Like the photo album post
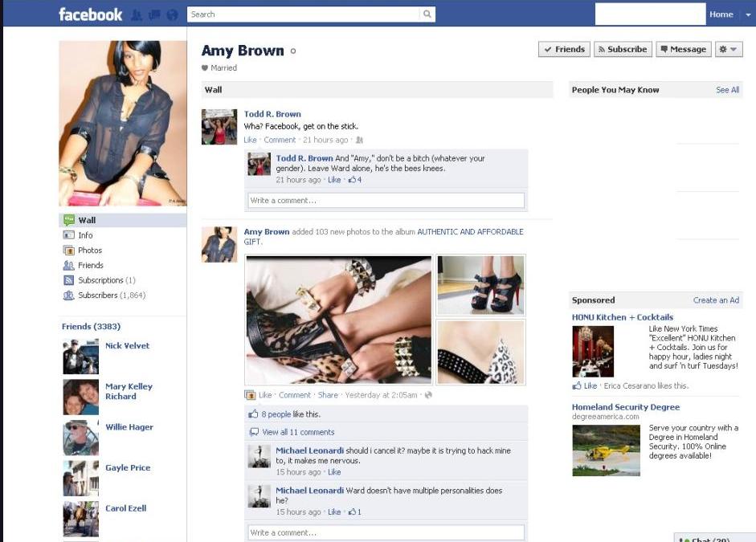 click(x=265, y=395)
